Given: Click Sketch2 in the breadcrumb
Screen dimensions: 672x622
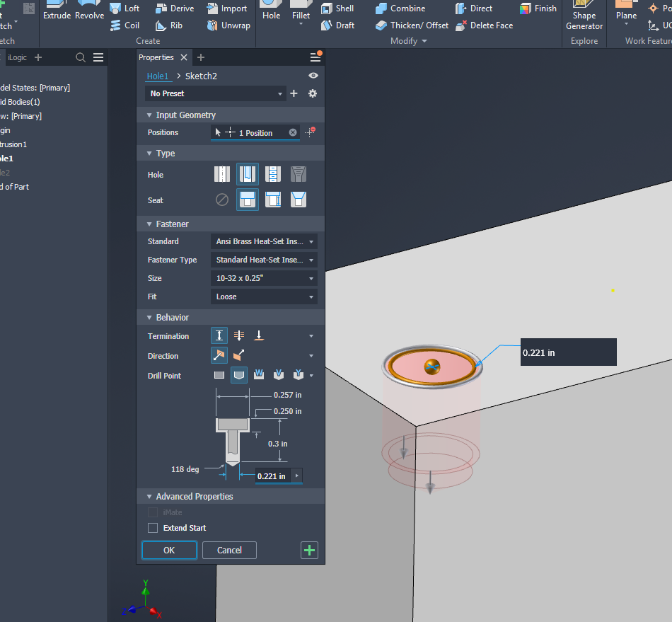Looking at the screenshot, I should pyautogui.click(x=201, y=76).
